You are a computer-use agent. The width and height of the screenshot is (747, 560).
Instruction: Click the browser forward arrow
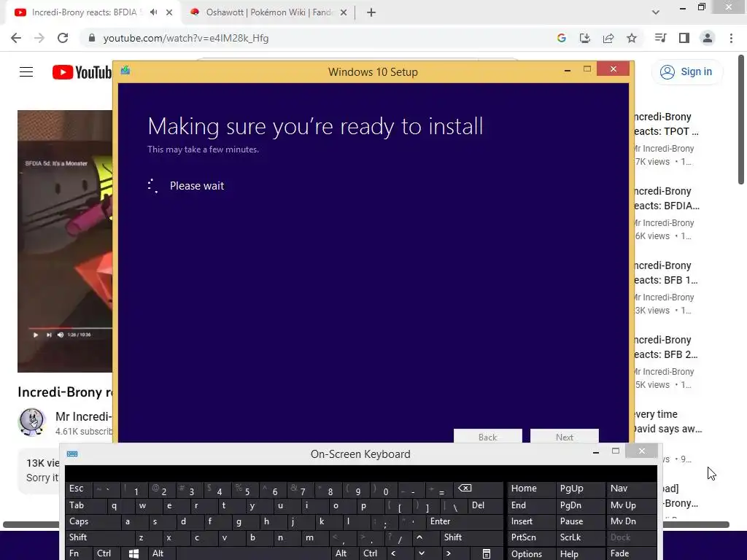39,38
